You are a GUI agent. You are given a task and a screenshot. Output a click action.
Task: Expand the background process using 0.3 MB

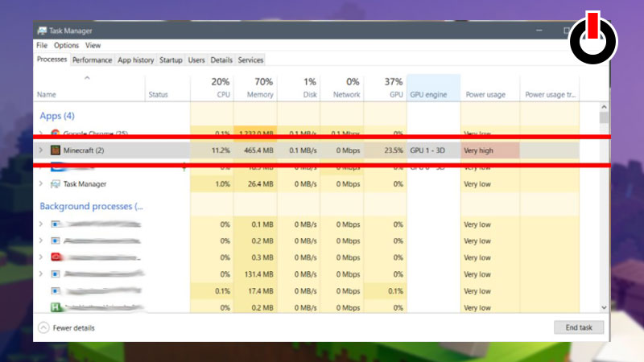click(x=41, y=257)
